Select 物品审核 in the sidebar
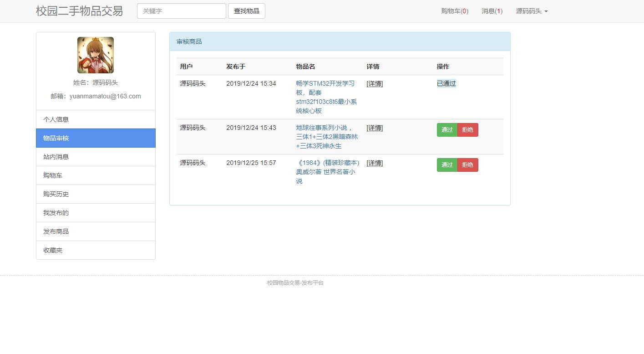This screenshot has height=354, width=644. coord(96,138)
